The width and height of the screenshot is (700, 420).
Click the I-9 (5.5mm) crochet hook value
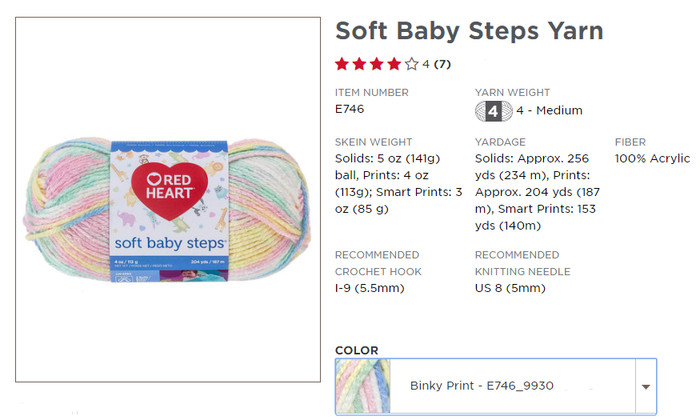point(370,288)
